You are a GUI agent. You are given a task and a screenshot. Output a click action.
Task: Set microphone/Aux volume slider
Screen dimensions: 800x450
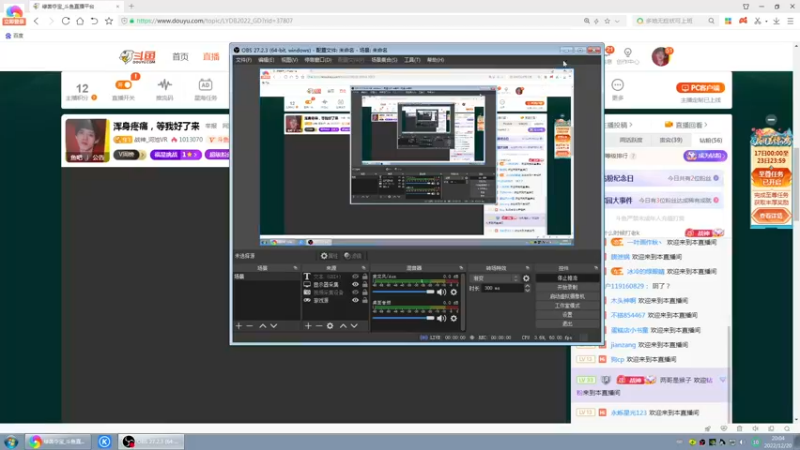coord(403,292)
